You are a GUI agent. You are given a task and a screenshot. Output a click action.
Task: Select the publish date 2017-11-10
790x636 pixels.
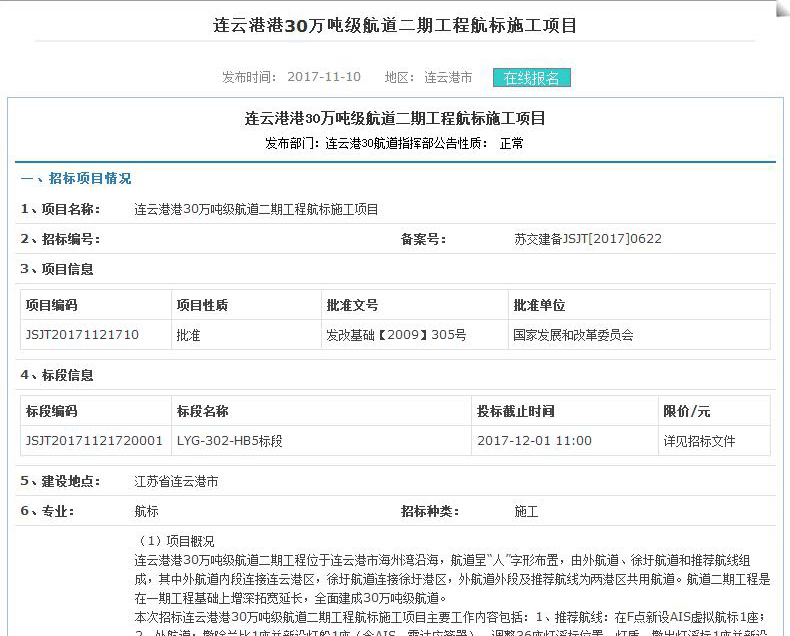click(324, 77)
